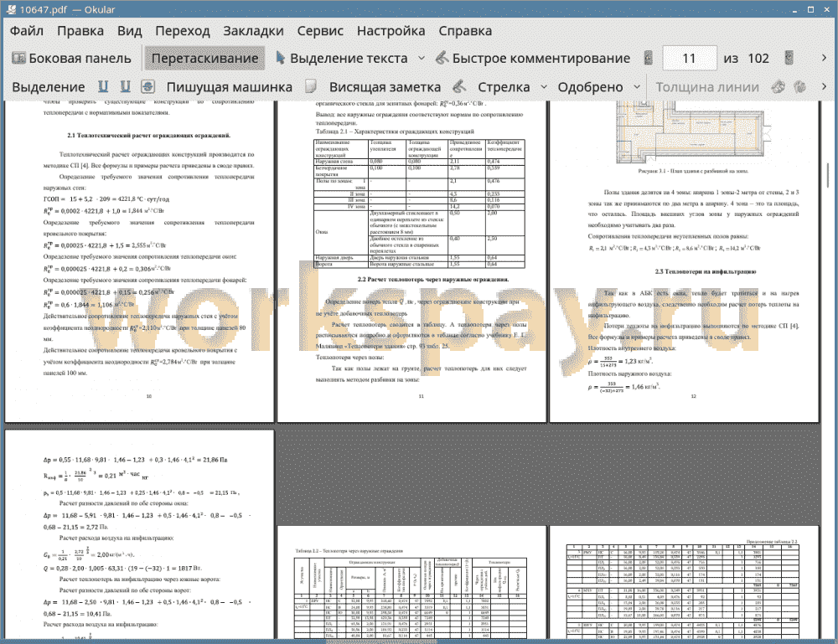838x644 pixels.
Task: Open the Вид menu
Action: (x=129, y=31)
